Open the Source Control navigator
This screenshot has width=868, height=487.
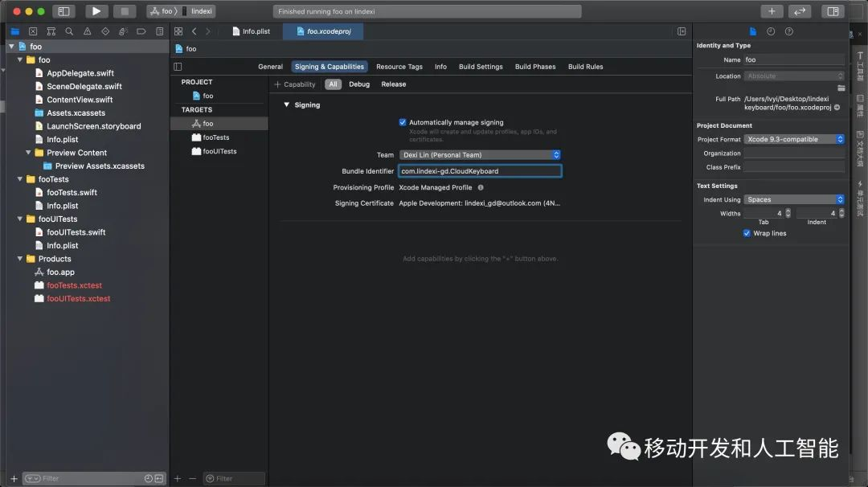pyautogui.click(x=33, y=31)
